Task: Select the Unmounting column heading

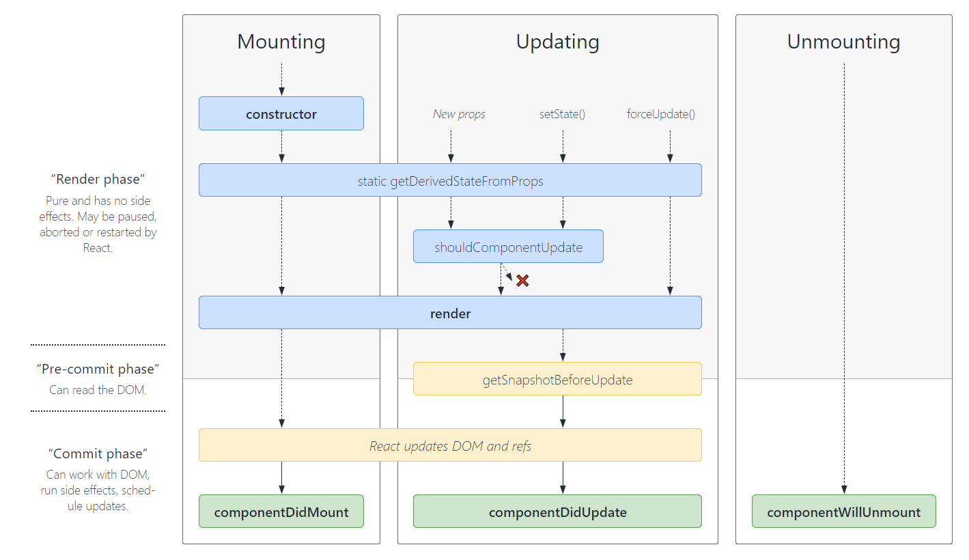Action: pos(843,42)
